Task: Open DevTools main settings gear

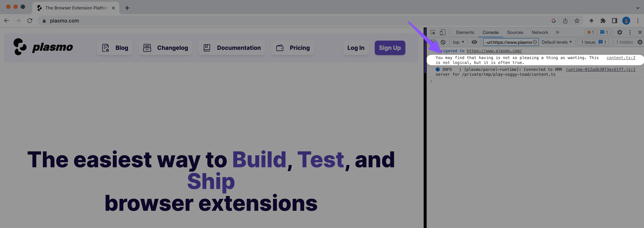Action: click(620, 32)
